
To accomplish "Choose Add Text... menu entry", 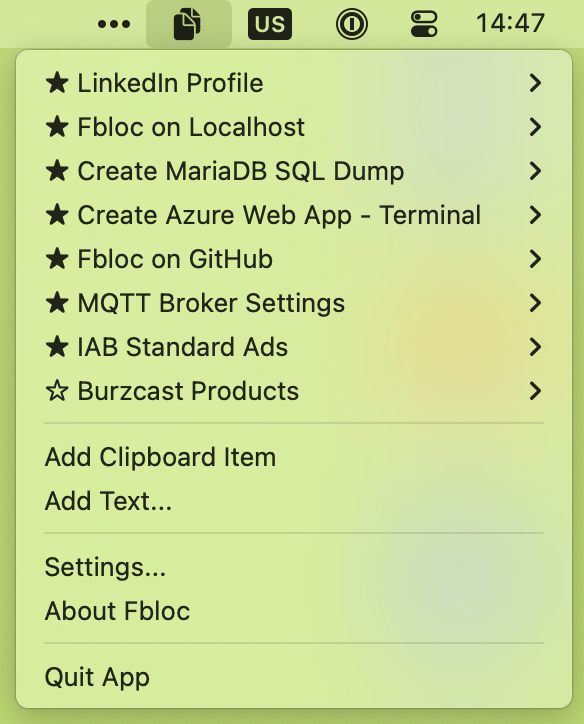I will click(x=294, y=501).
